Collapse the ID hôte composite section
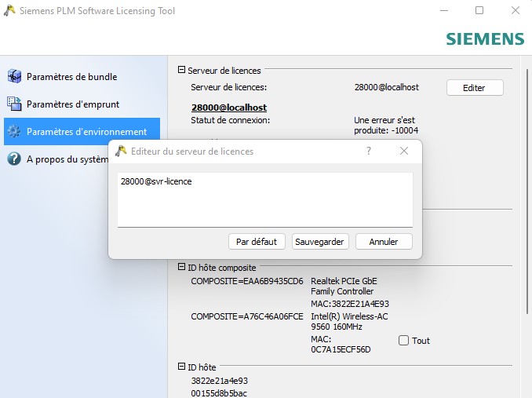532x398 pixels. pos(181,267)
